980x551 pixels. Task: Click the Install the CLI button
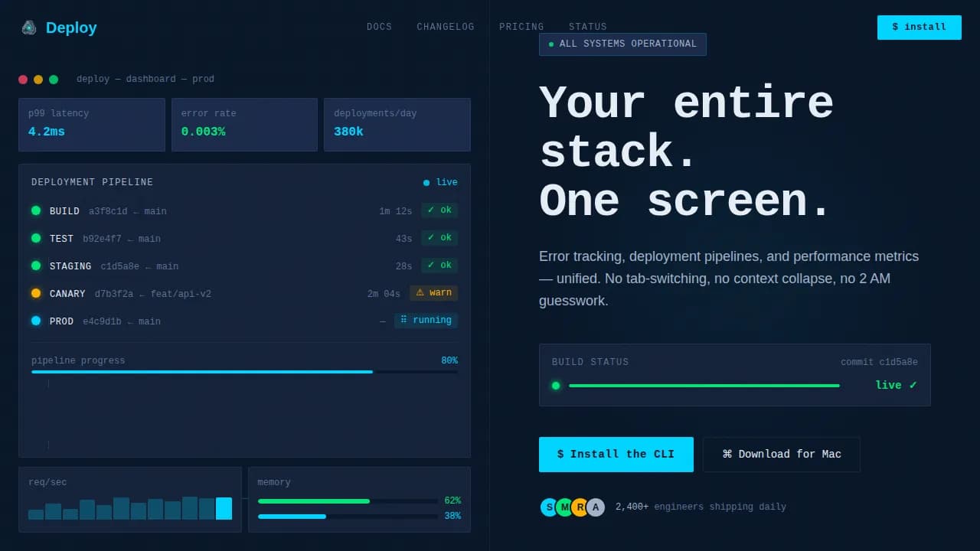coord(616,455)
